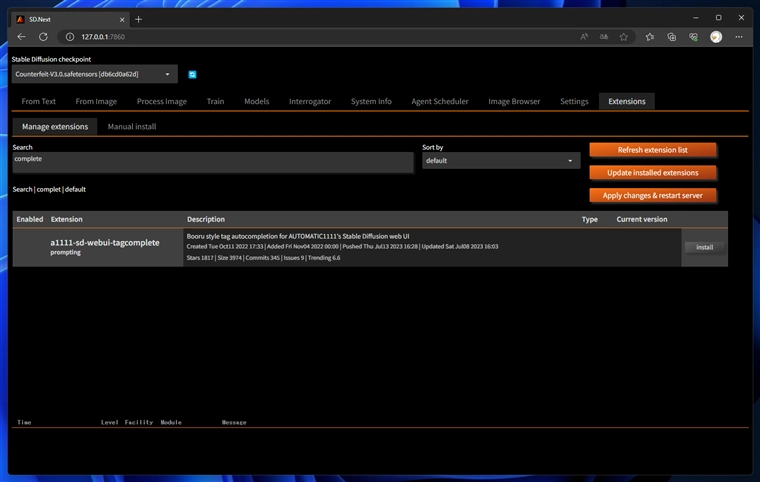The image size is (760, 482).
Task: Click Module log column header
Action: click(171, 422)
